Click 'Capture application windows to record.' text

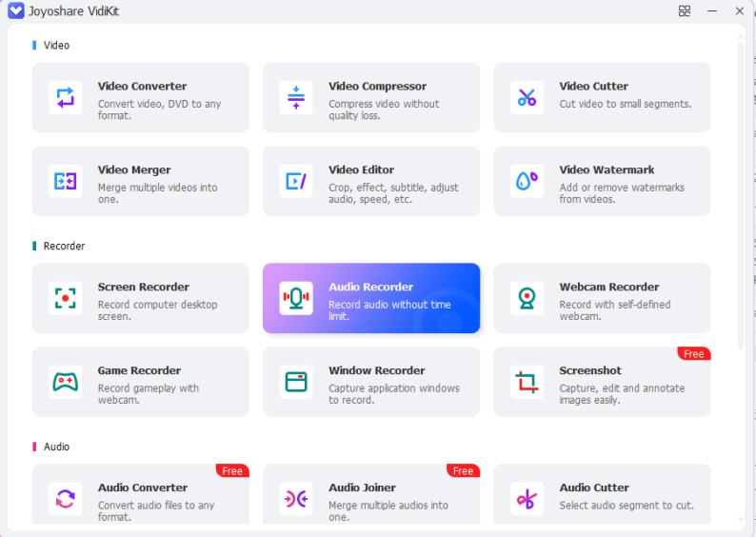[394, 394]
